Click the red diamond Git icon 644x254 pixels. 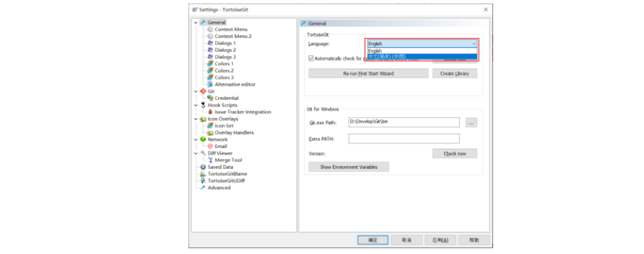(203, 91)
